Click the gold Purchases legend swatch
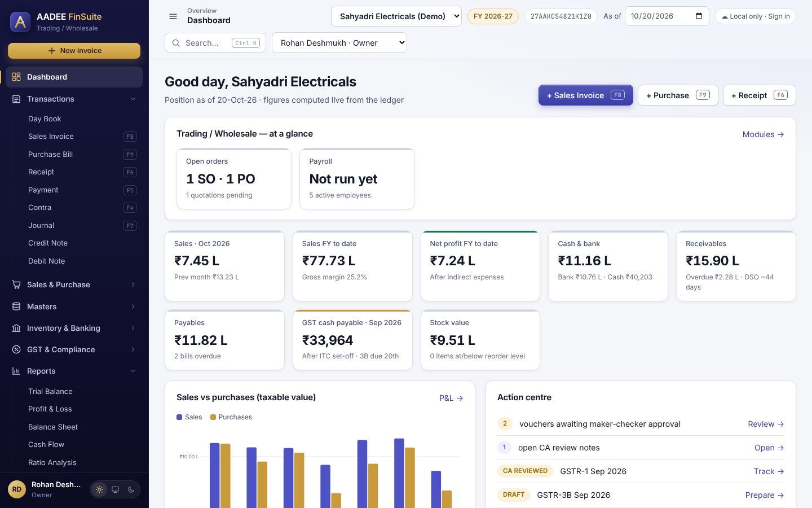Screen dimensions: 812x508 (x=213, y=417)
